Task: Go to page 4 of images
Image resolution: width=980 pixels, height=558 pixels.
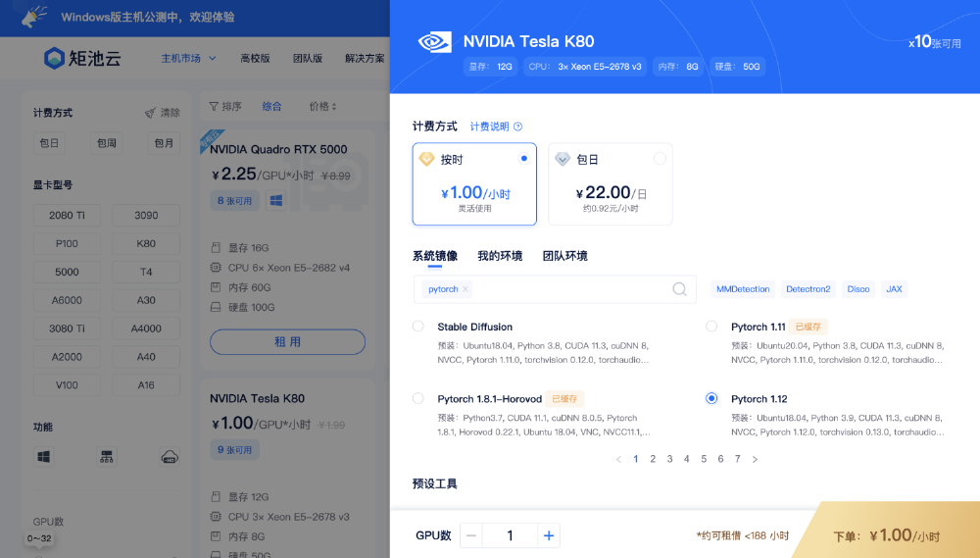Action: [x=686, y=459]
